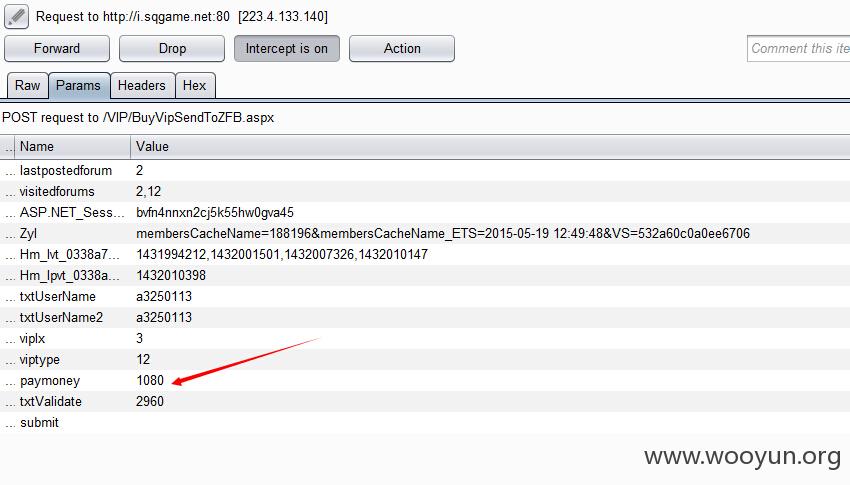
Task: Select the viplx parameter name
Action: click(x=33, y=339)
